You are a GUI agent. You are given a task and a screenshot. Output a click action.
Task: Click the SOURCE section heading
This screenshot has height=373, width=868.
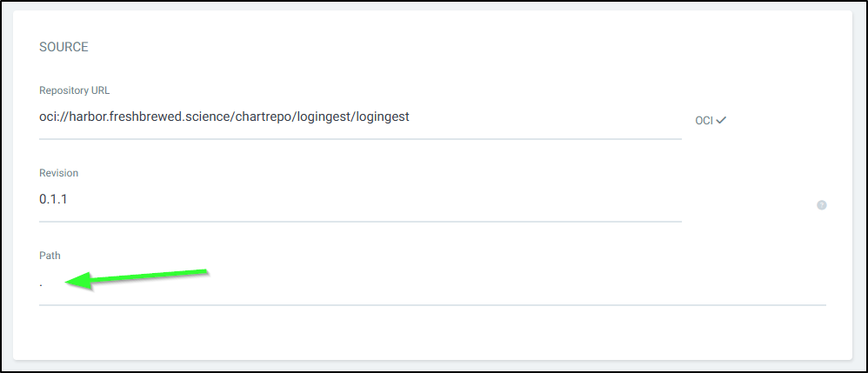(x=63, y=47)
